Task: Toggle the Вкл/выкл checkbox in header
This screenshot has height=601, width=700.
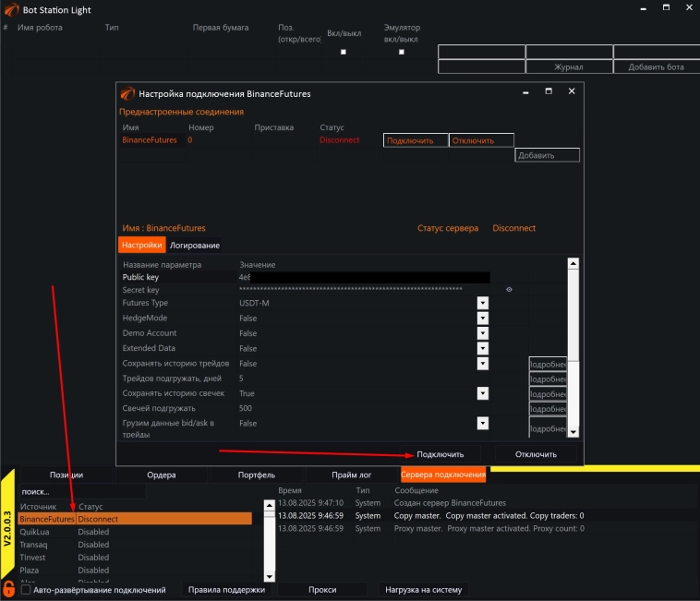Action: click(x=344, y=52)
